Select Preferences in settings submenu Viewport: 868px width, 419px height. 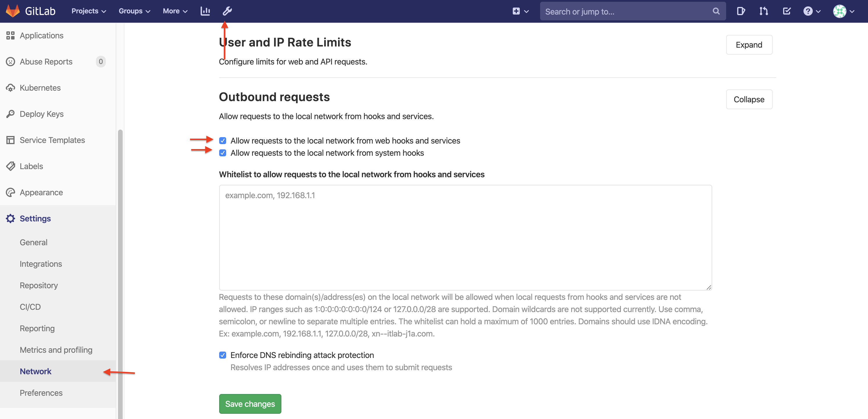(41, 393)
